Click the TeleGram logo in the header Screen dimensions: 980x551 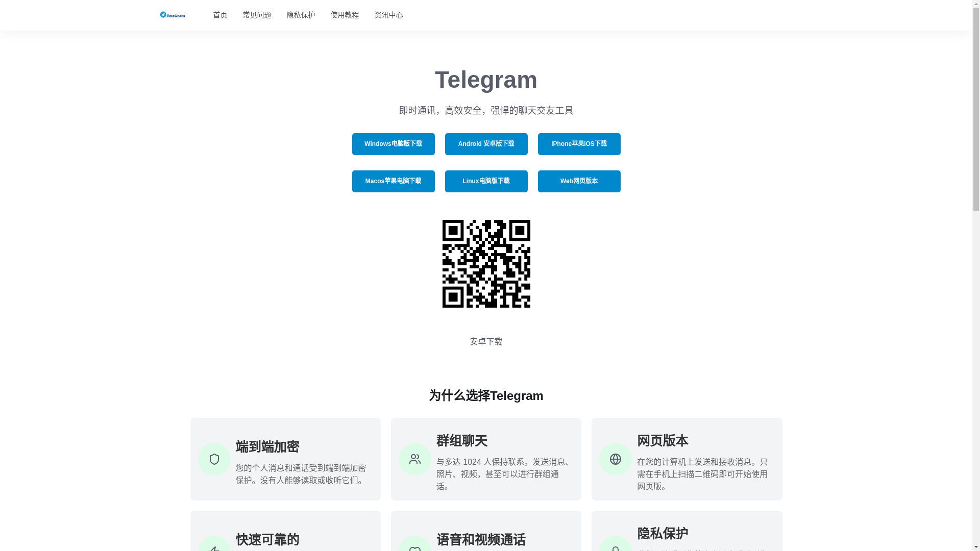pyautogui.click(x=173, y=15)
